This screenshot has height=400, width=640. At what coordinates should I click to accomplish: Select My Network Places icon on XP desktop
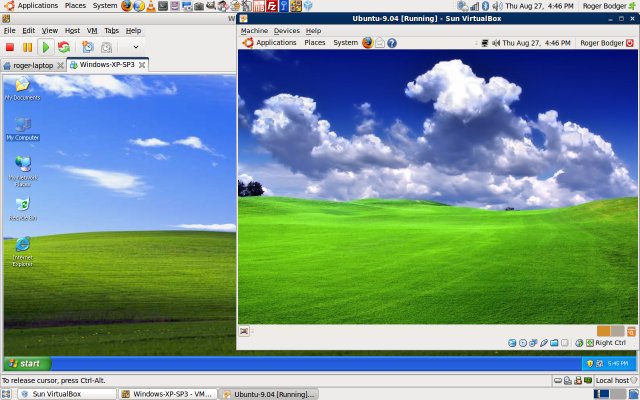pos(22,171)
